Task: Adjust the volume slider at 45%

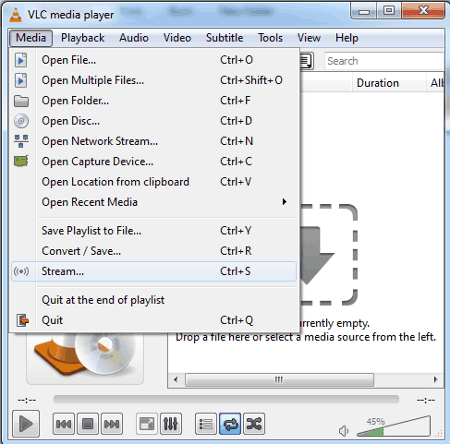Action: 393,427
